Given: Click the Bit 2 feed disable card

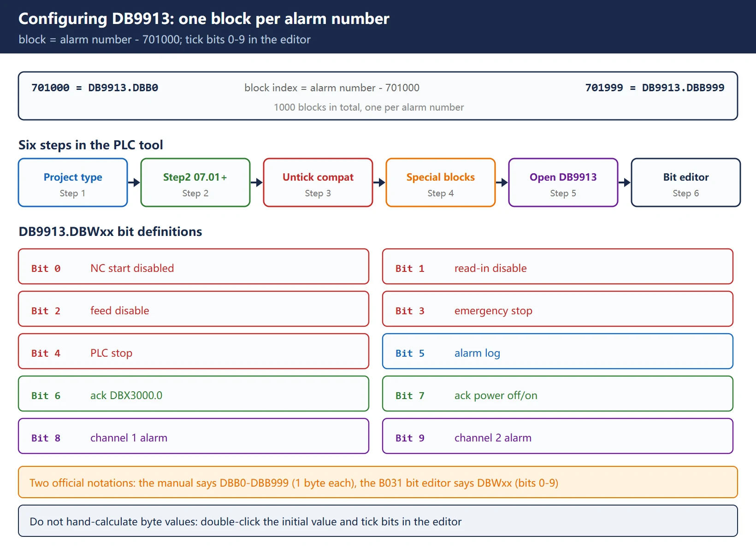Looking at the screenshot, I should (194, 309).
